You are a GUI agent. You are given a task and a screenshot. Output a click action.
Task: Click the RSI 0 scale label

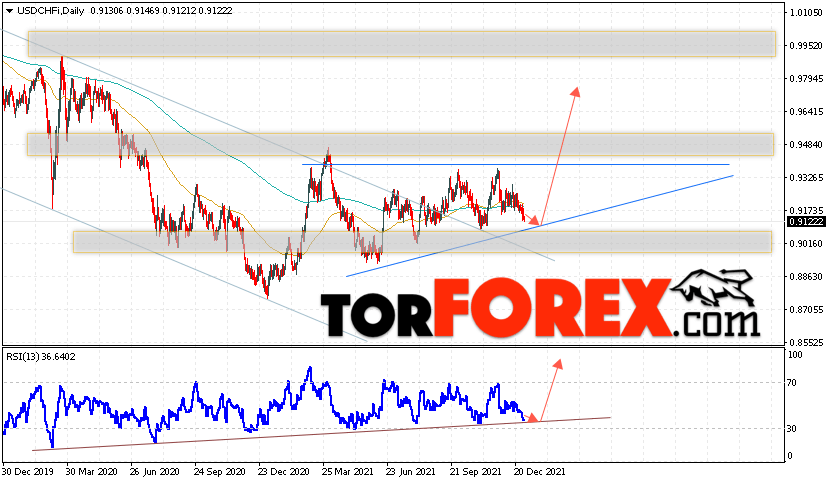pyautogui.click(x=790, y=456)
